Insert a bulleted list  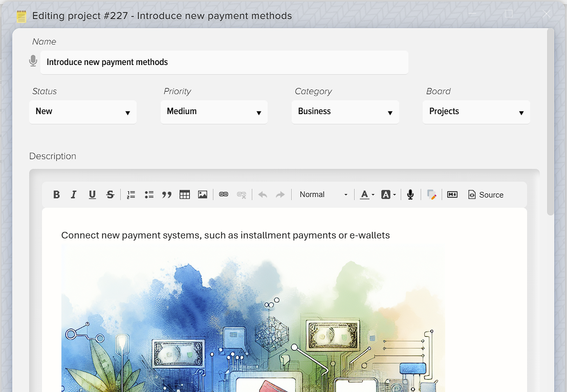pyautogui.click(x=149, y=194)
